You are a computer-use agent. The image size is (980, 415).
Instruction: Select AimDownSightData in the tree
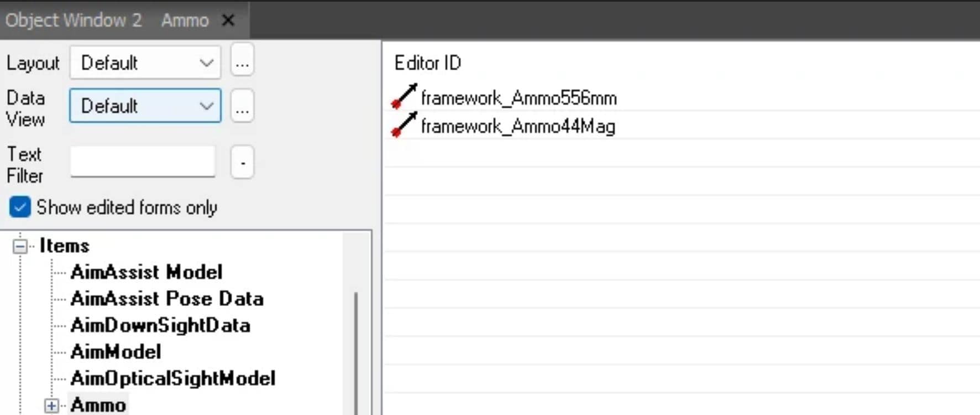pos(160,325)
